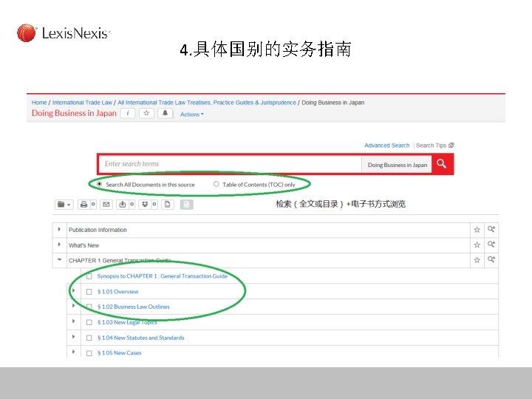Check the § 1.02 Business Law Outlines checkbox
The image size is (532, 399).
point(89,307)
